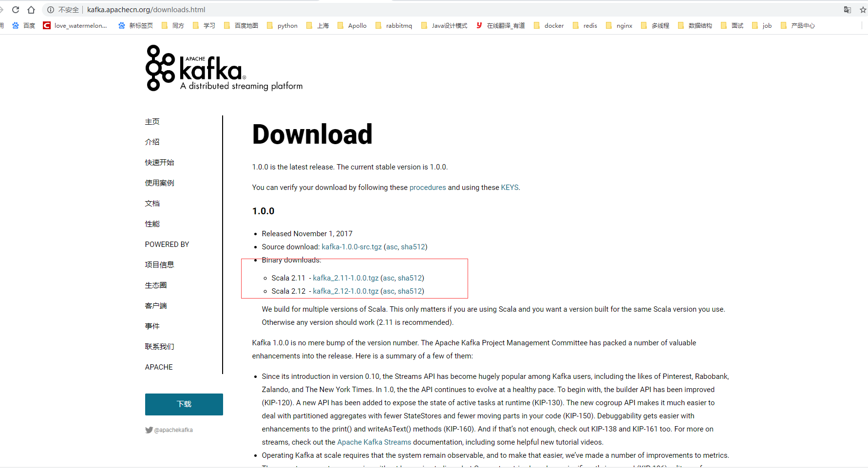Click the browser home icon

[31, 9]
